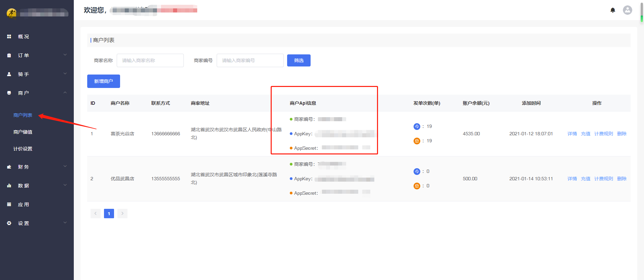Click today's order count icon for 喜茶光谷店

tap(417, 127)
